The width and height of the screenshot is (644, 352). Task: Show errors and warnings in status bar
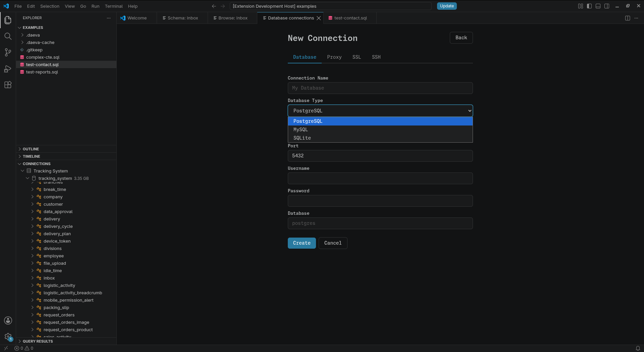click(24, 348)
